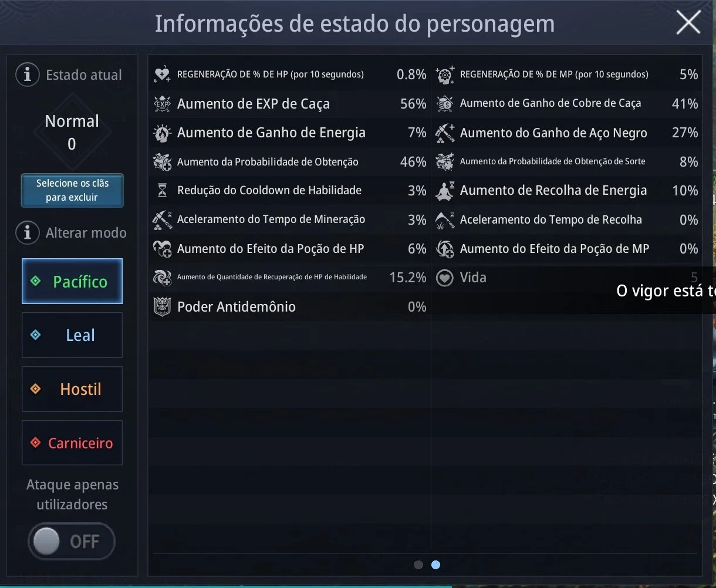Click the Aço Negro pickaxe icon
The height and width of the screenshot is (588, 716).
[x=445, y=133]
